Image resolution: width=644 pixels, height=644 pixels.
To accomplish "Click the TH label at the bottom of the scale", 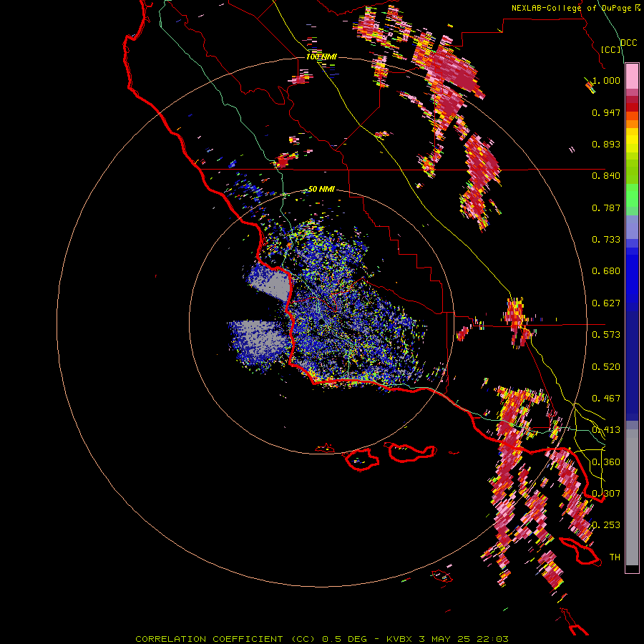I will click(x=615, y=557).
